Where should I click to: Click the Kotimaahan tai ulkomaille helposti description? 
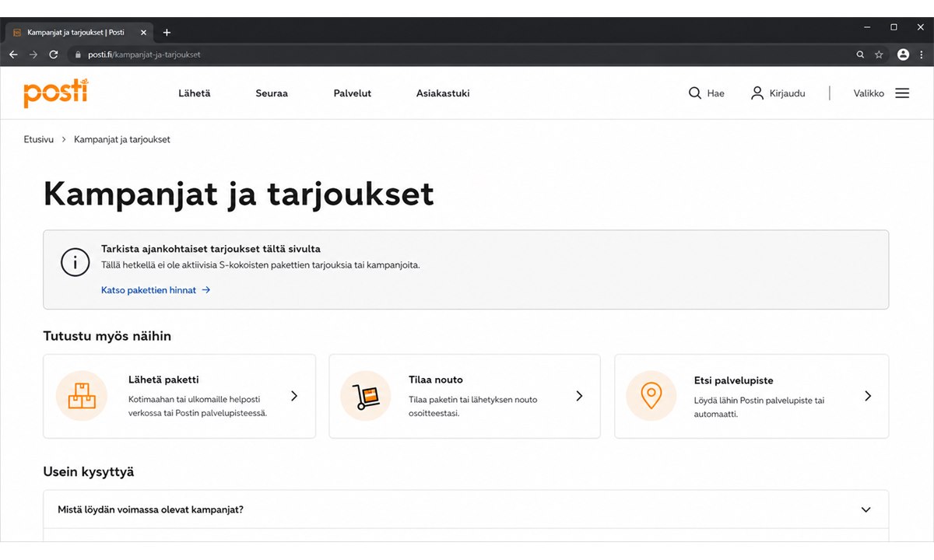point(198,406)
